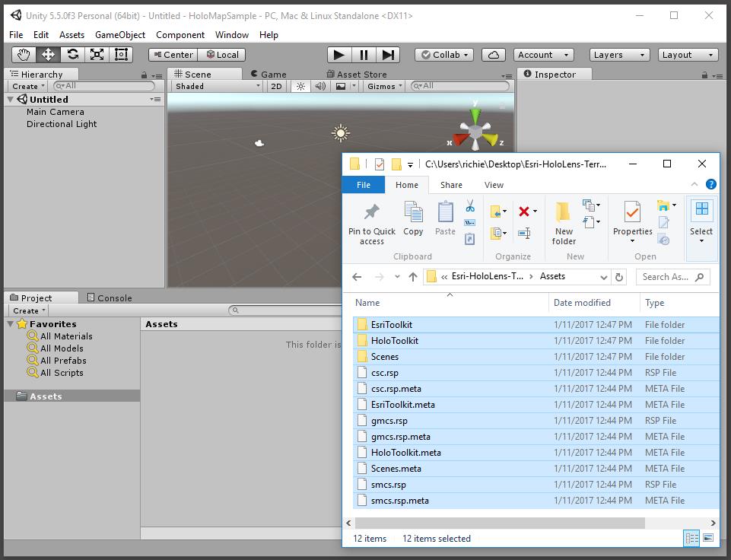Toggle pivot Center handle mode
The height and width of the screenshot is (560, 731).
[x=173, y=55]
